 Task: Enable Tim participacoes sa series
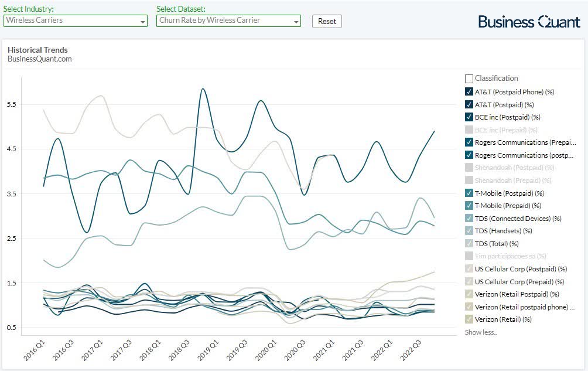[469, 256]
